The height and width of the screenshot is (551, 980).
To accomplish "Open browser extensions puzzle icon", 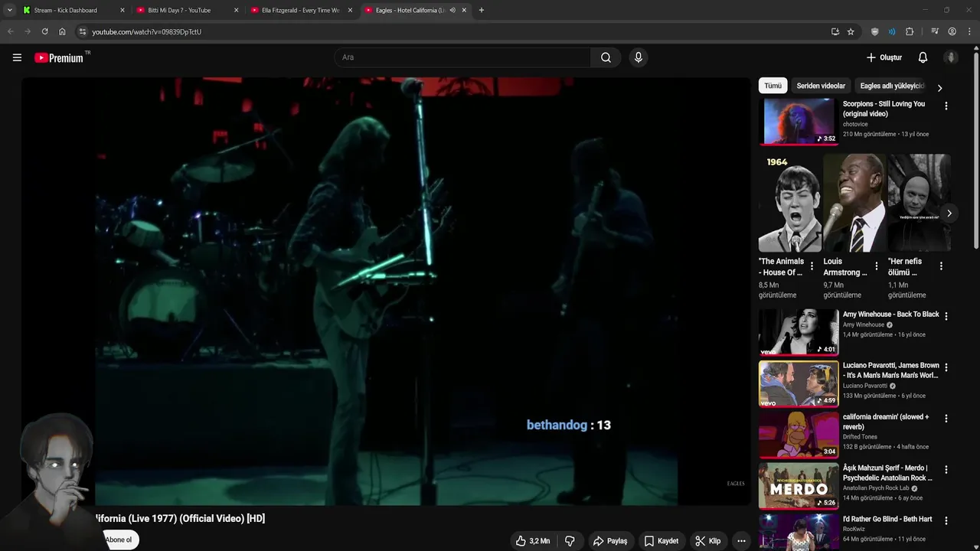I will (x=910, y=31).
